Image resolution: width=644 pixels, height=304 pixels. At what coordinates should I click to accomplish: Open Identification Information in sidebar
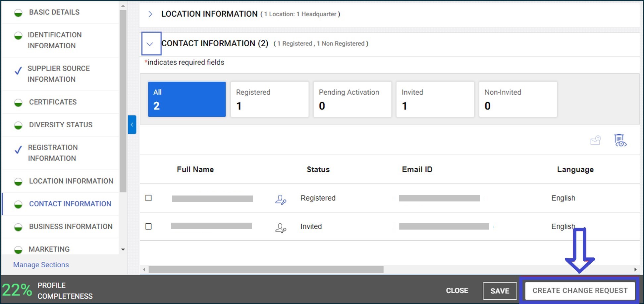[x=55, y=40]
